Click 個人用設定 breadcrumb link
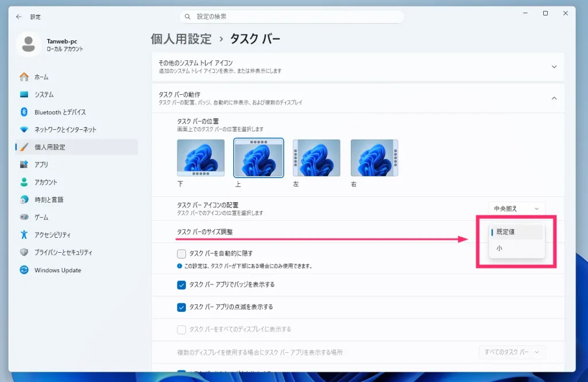 (x=181, y=39)
